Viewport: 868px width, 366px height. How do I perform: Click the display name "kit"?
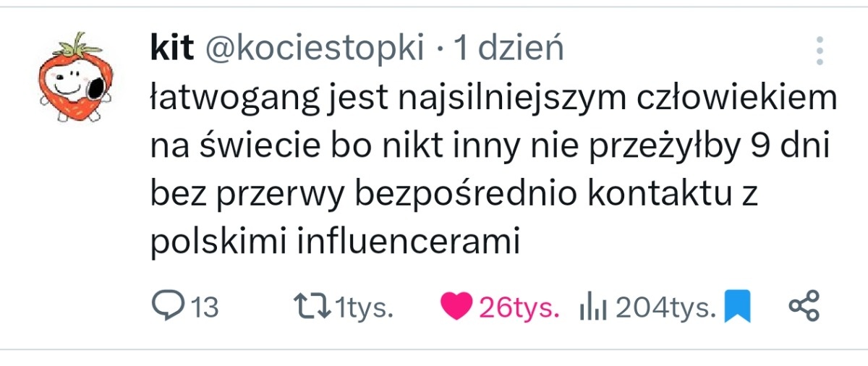(x=172, y=48)
